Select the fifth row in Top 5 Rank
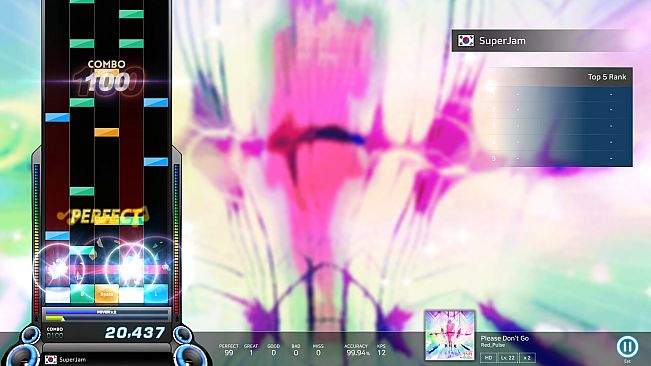 tap(558, 158)
